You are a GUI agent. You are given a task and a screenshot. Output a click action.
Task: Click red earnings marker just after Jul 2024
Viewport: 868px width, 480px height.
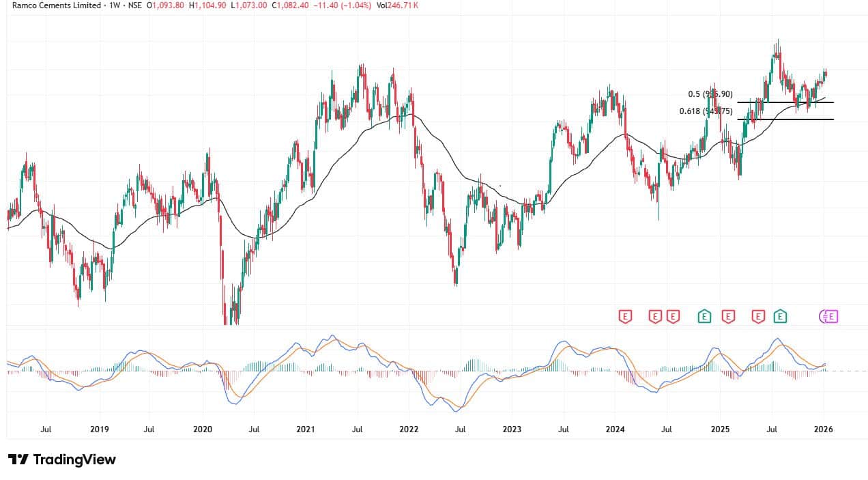click(674, 316)
